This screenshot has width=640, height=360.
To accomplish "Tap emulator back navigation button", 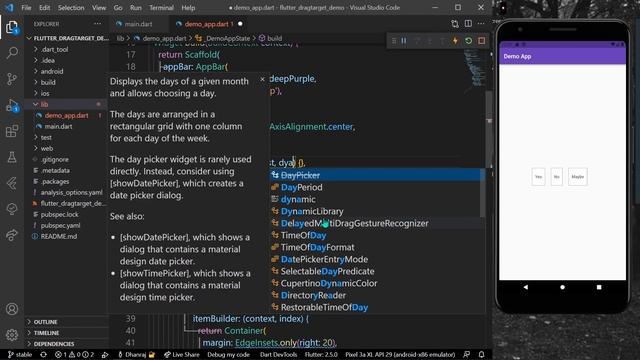I will coord(526,287).
